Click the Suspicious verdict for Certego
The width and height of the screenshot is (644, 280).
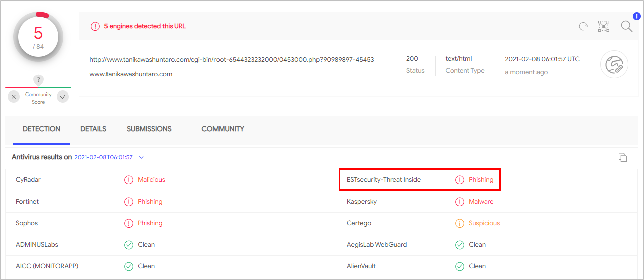[x=484, y=223]
